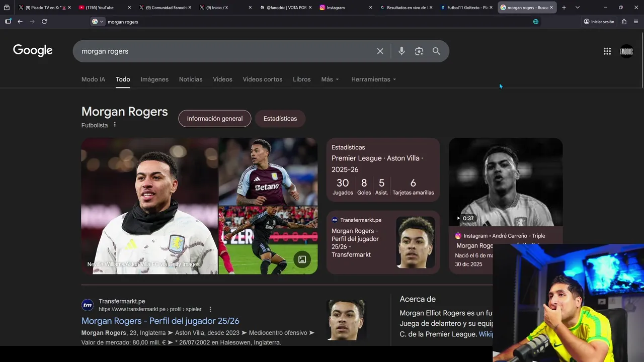Expand the Herramientas dropdown

coord(374,79)
